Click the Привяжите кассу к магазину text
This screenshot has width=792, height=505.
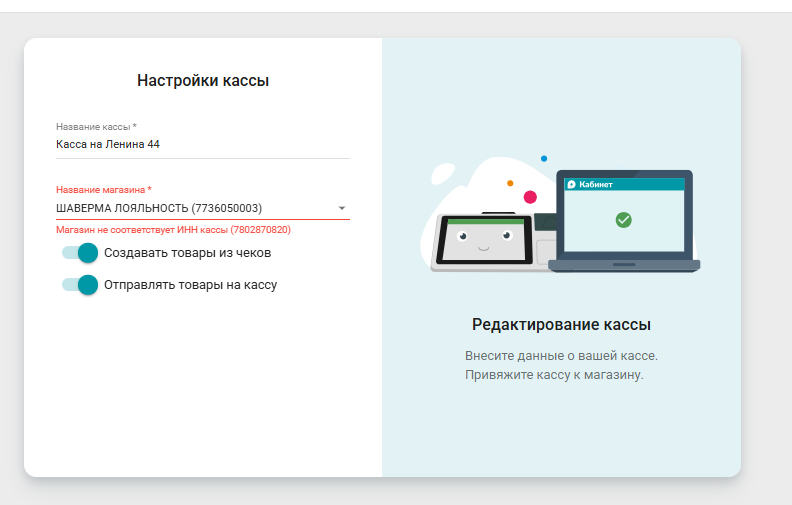[554, 375]
